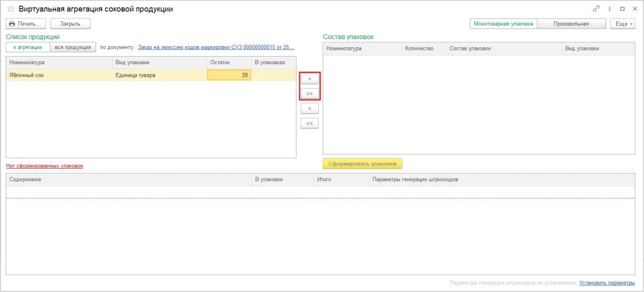Switch to Произвольная packaging mode
The height and width of the screenshot is (292, 644).
tap(571, 23)
